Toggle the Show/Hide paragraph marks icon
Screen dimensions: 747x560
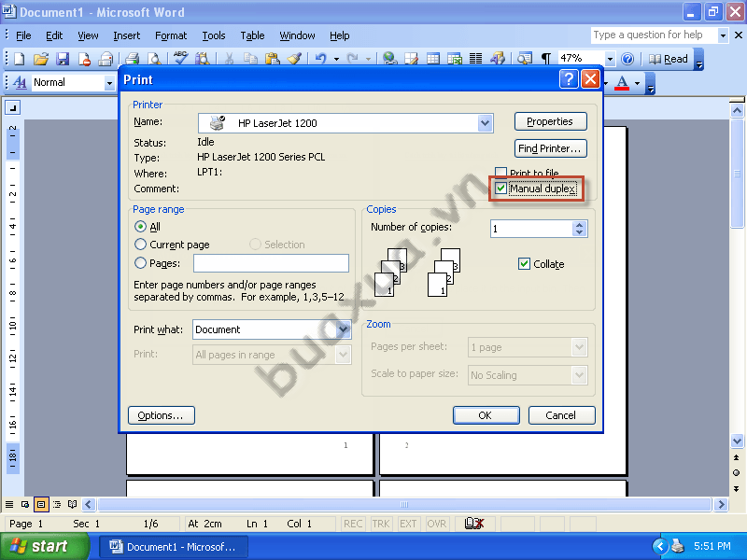[546, 59]
